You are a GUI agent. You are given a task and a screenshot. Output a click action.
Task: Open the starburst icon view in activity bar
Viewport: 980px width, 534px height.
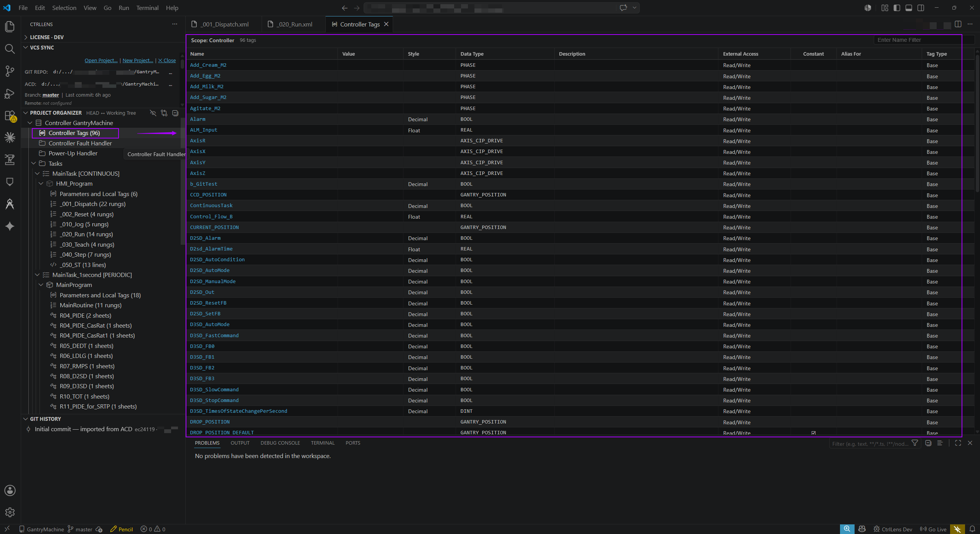pyautogui.click(x=10, y=137)
